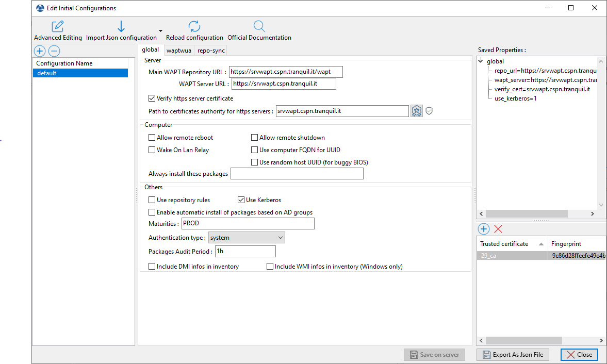
Task: Click Configuration Name column header
Action: [80, 63]
